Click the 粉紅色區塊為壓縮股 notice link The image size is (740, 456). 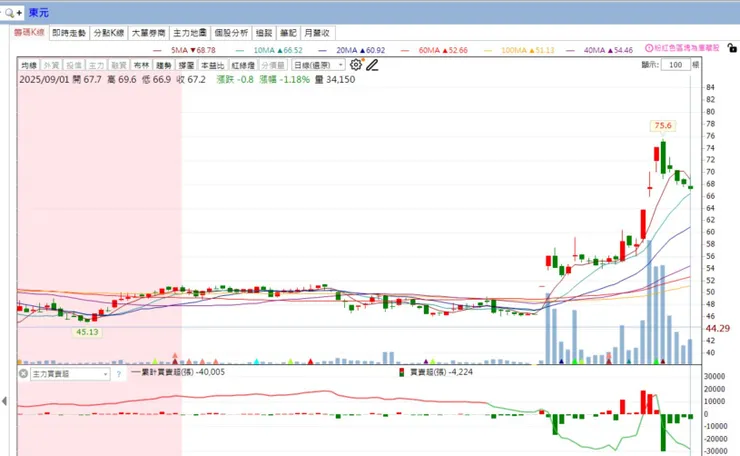tap(687, 48)
